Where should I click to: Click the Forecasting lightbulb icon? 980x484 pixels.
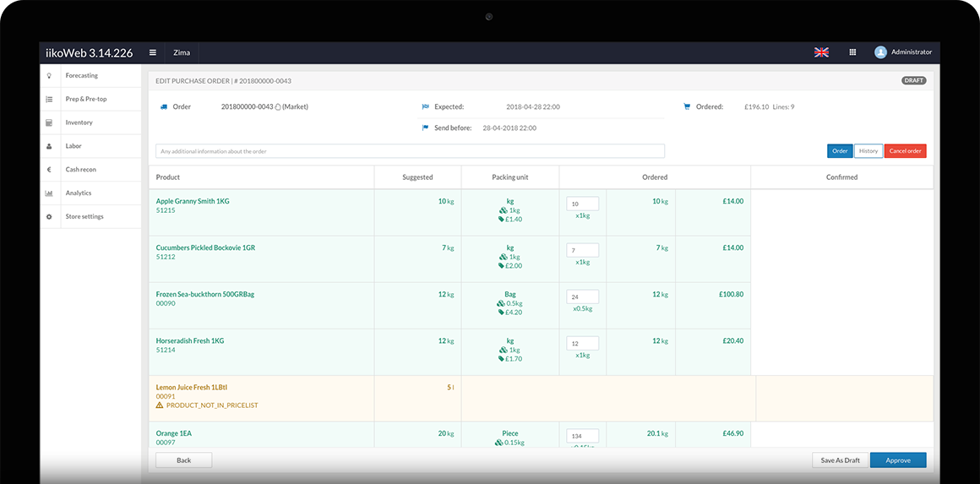click(x=49, y=75)
